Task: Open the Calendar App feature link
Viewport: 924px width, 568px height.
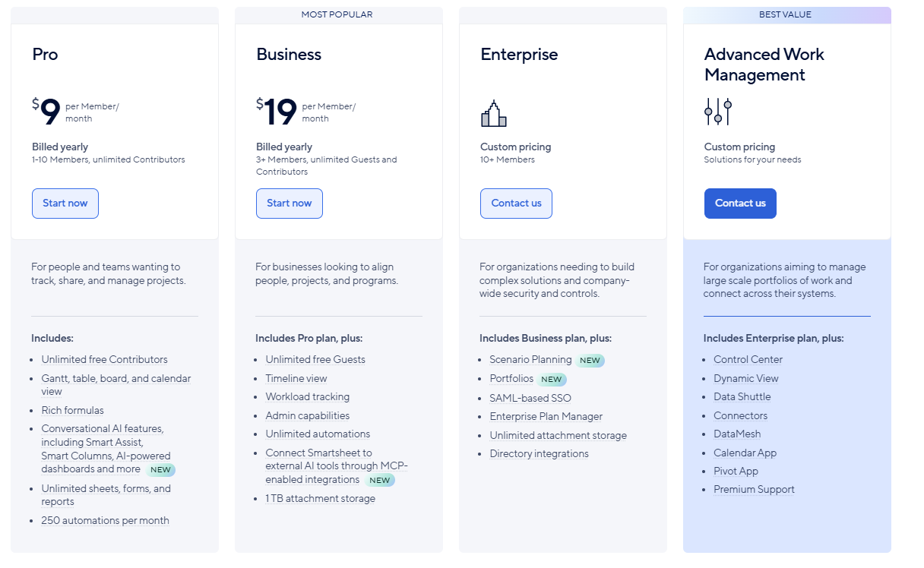Action: click(x=745, y=453)
